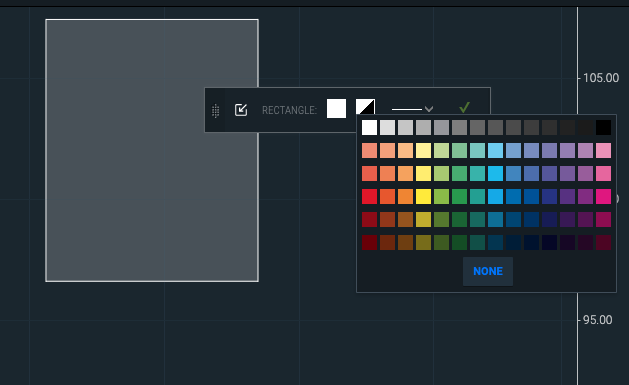
Task: Choose the dark plum swatch in bottom row
Action: point(585,243)
